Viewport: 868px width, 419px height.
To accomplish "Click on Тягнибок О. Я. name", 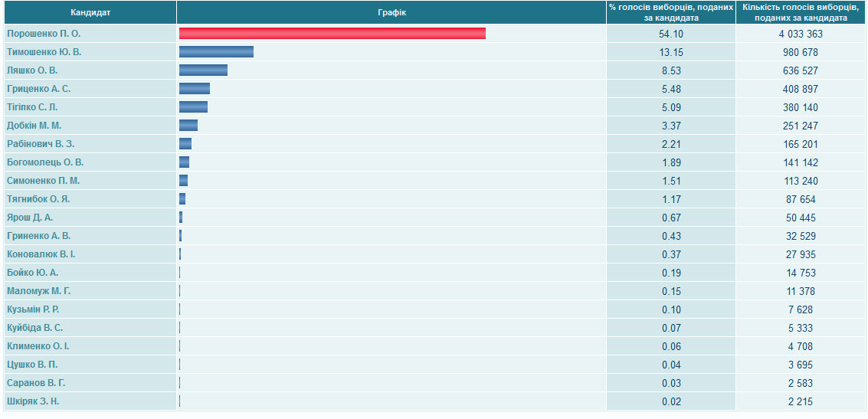I will coord(38,199).
